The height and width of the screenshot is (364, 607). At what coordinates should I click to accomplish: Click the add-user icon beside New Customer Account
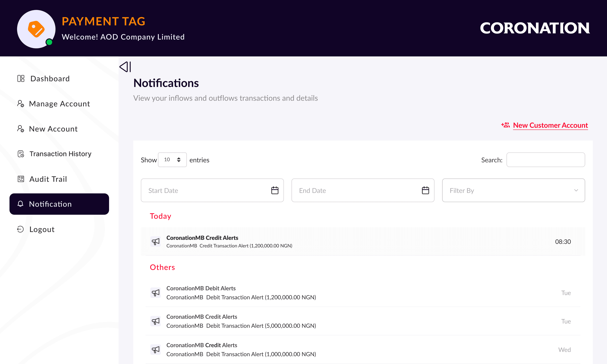click(505, 125)
